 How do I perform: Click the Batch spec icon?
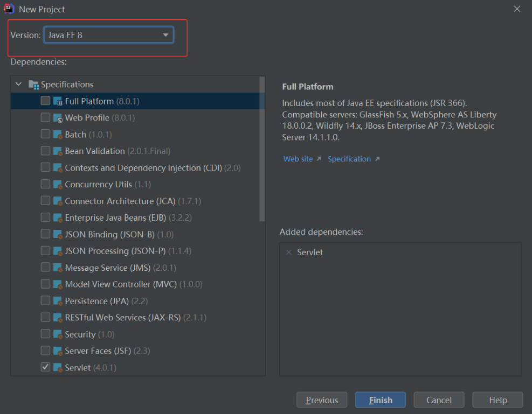coord(58,135)
